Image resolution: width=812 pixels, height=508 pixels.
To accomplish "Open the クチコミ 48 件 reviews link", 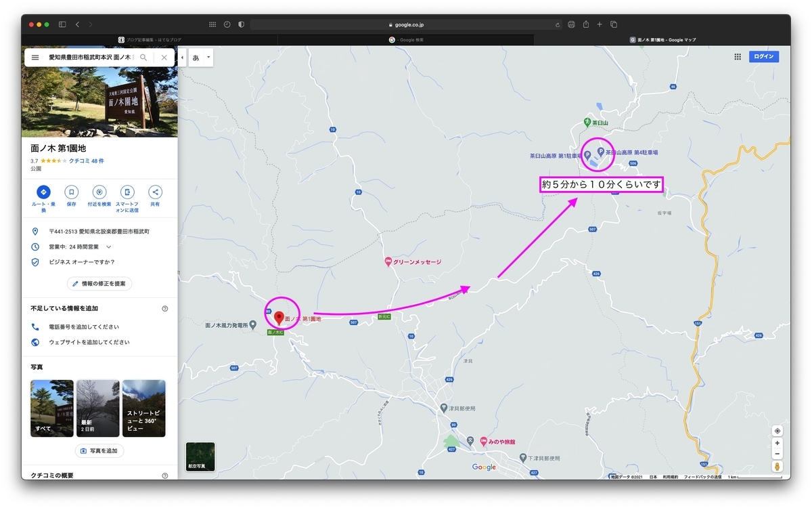I will [87, 161].
